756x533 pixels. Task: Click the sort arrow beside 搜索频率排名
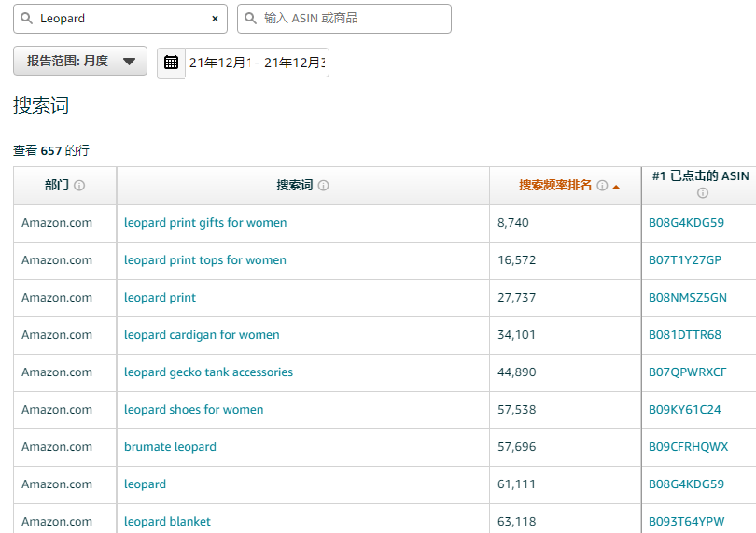(x=616, y=187)
